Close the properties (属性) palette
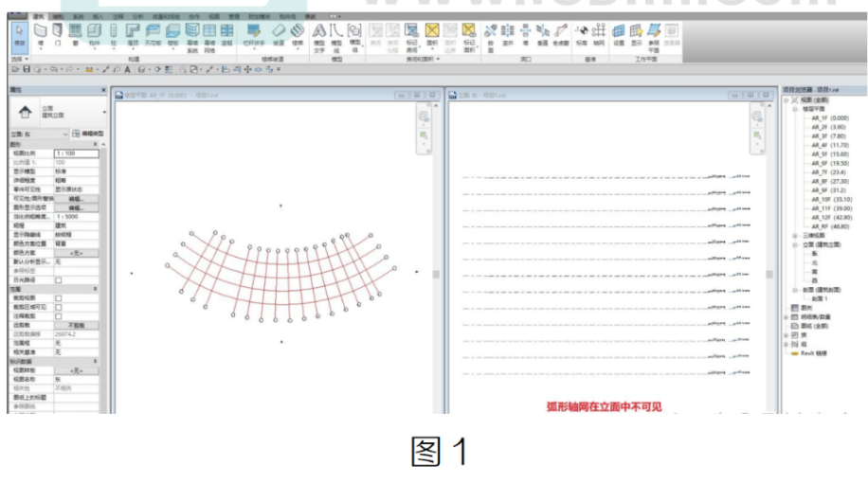 point(103,90)
